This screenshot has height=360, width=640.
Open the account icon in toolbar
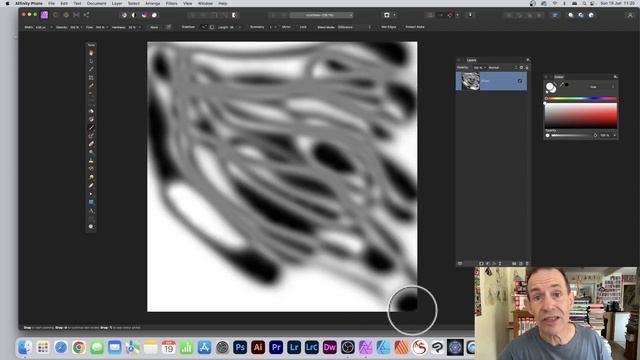630,15
